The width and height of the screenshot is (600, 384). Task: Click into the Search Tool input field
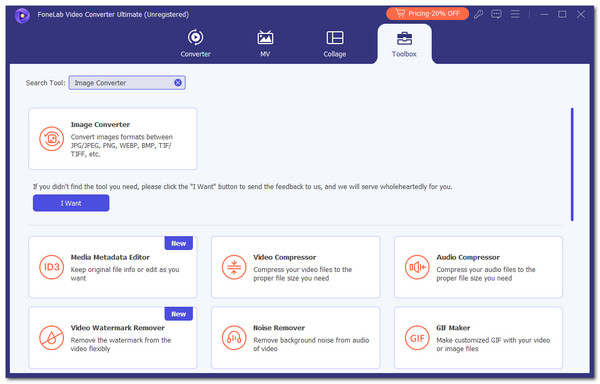(122, 83)
